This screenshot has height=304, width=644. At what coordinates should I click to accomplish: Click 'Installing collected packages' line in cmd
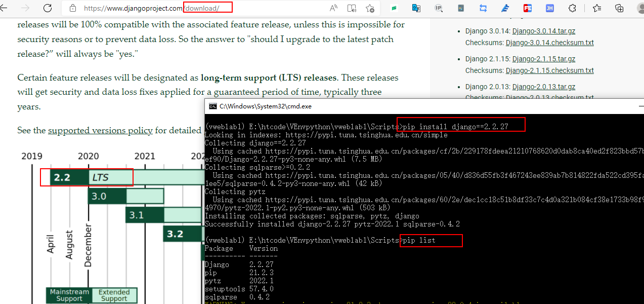312,216
